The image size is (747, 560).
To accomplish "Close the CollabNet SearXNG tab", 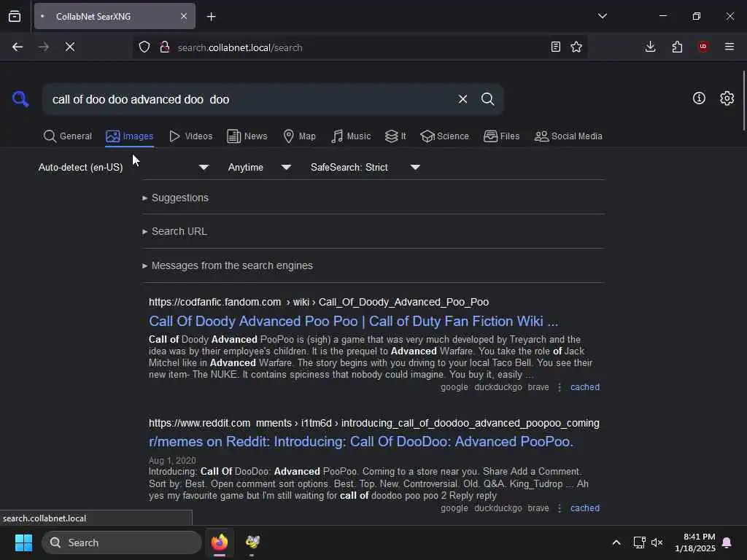I will [183, 16].
